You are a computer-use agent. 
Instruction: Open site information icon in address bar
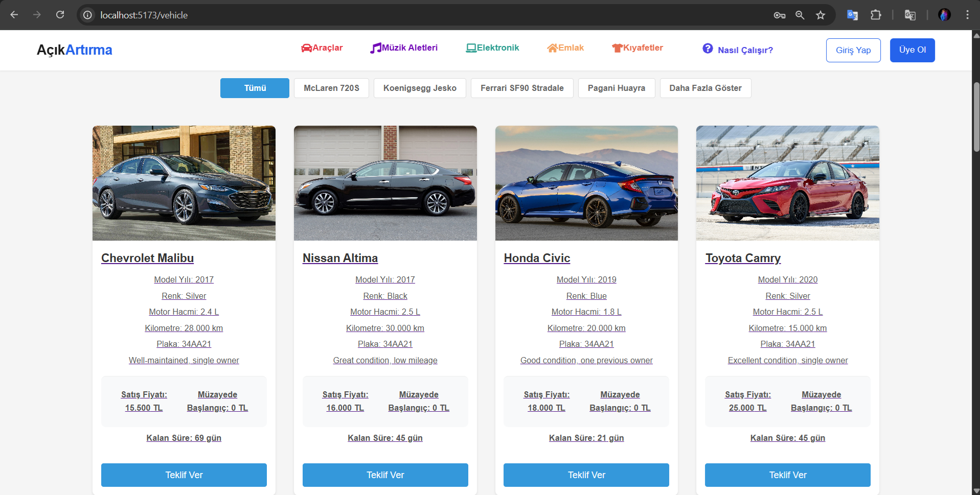pos(88,15)
